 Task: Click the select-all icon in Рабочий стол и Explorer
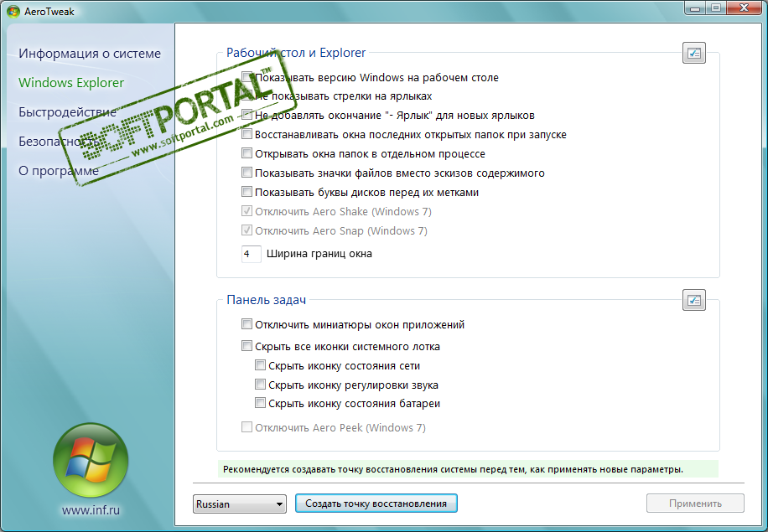point(693,53)
